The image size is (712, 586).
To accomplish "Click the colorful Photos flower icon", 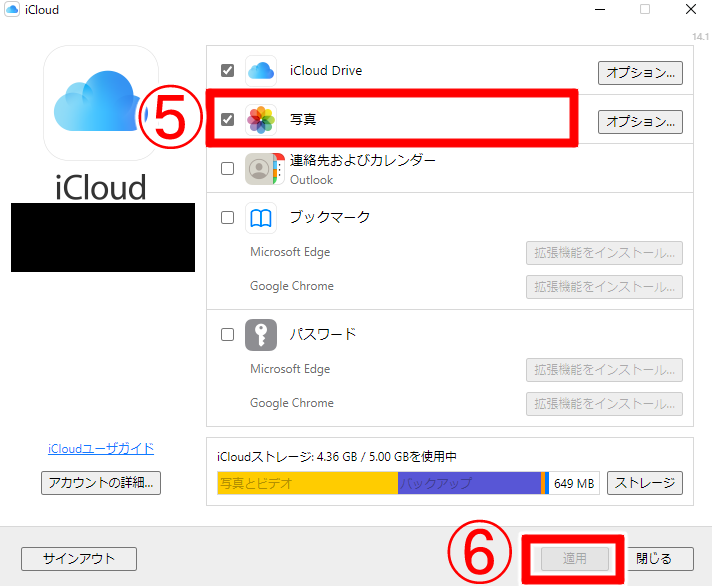I will [261, 120].
